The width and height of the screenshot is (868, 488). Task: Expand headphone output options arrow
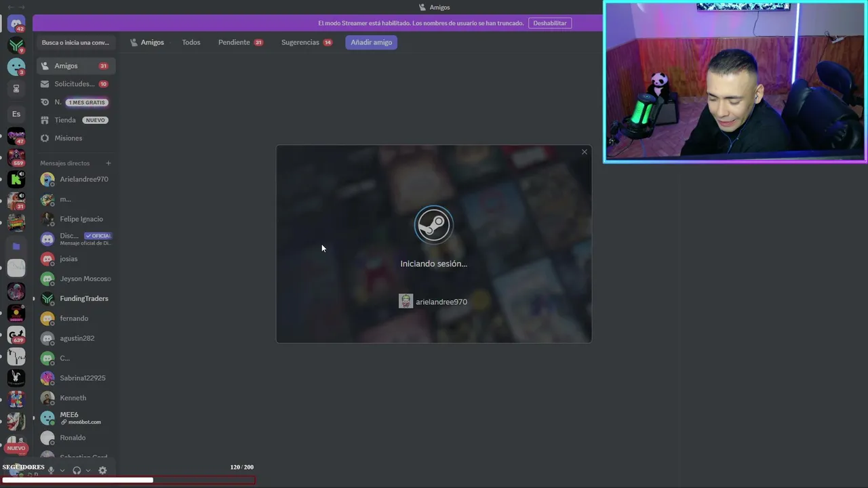click(88, 470)
